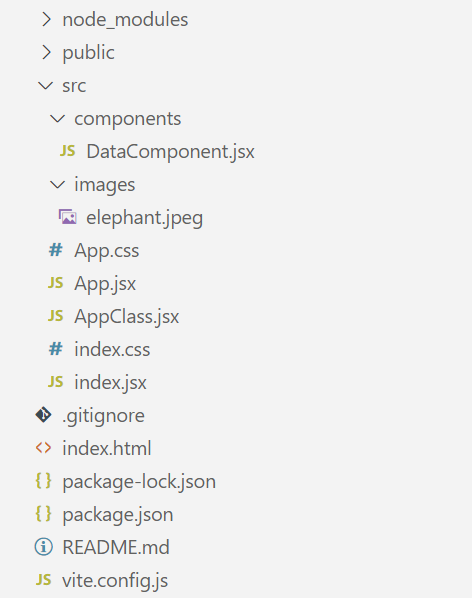The width and height of the screenshot is (472, 598).
Task: Click the JS icon beside DataComponent.jsx
Action: [67, 151]
